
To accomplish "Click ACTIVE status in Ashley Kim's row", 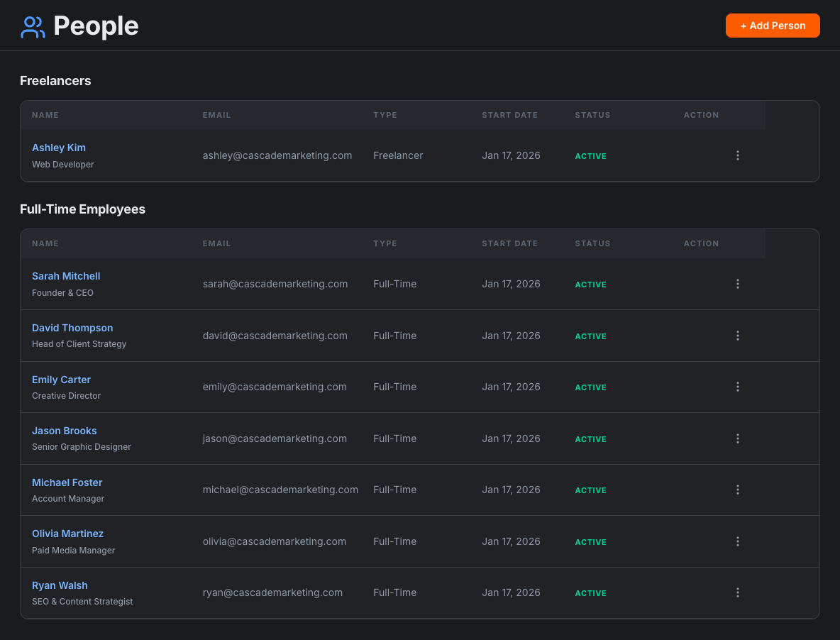I will (591, 156).
